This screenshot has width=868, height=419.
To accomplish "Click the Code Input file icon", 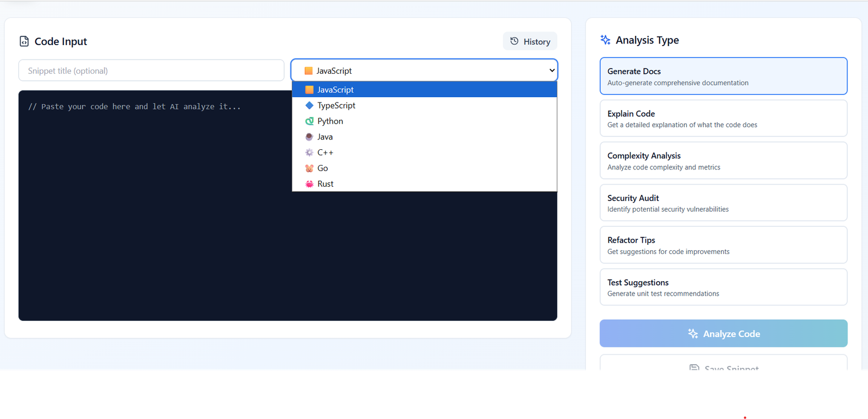I will (x=24, y=41).
